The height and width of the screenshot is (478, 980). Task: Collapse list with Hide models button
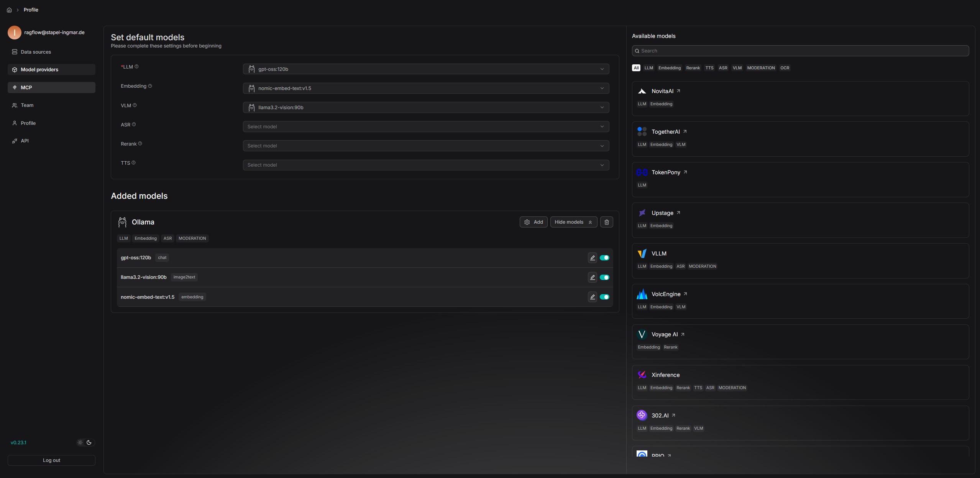click(573, 222)
